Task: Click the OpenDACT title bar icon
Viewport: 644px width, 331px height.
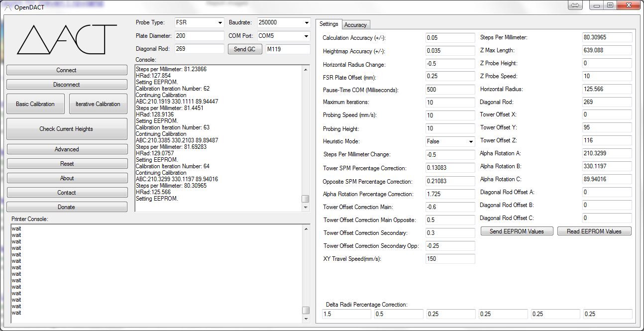Action: point(7,7)
